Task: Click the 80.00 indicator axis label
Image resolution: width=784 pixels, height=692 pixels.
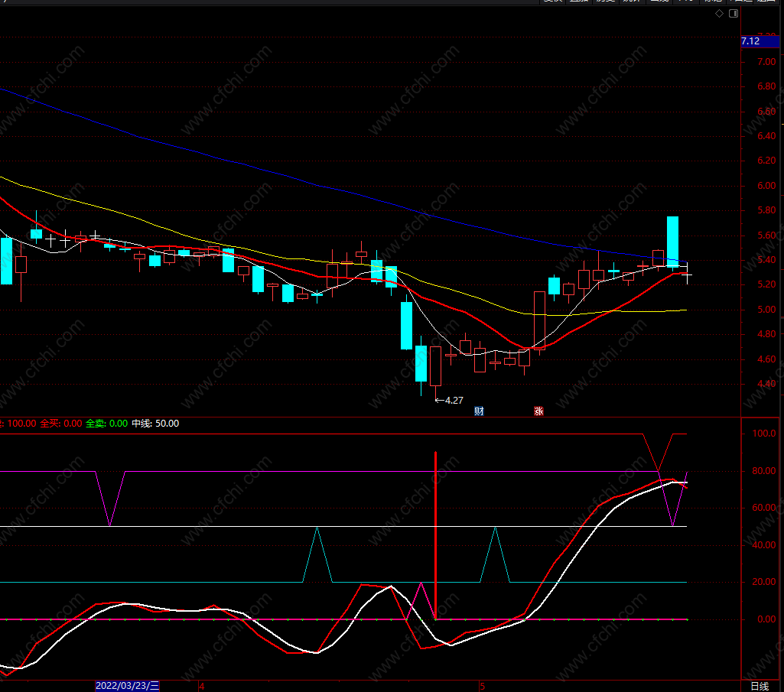Action: 764,470
